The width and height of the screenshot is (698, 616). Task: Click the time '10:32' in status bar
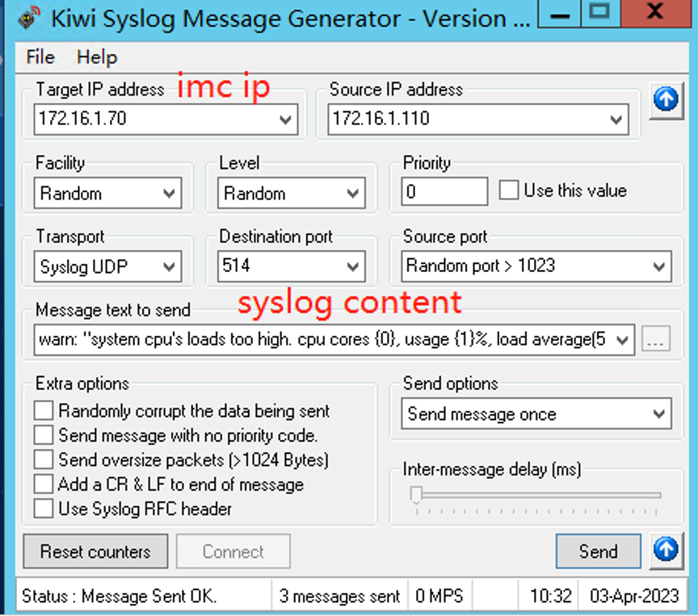point(550,596)
